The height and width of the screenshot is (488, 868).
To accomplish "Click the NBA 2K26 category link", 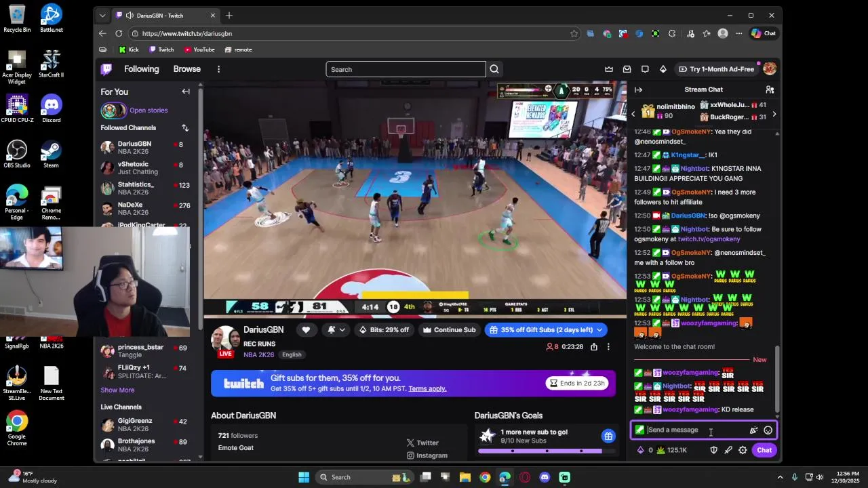I will (259, 354).
